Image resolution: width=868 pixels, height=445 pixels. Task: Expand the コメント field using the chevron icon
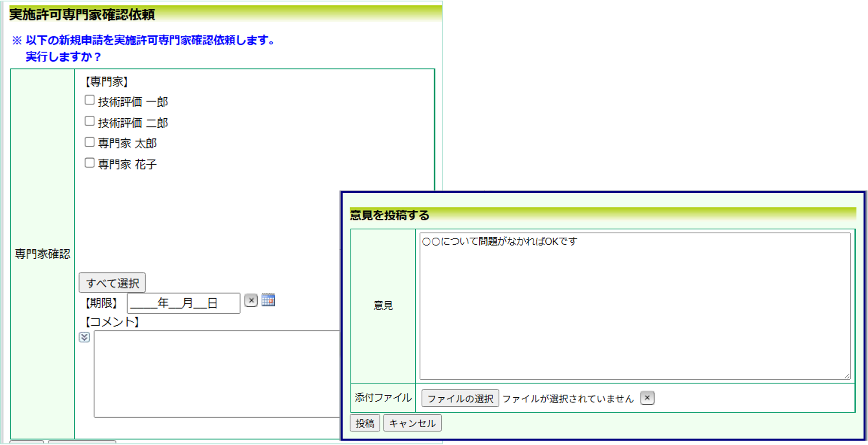coord(85,337)
